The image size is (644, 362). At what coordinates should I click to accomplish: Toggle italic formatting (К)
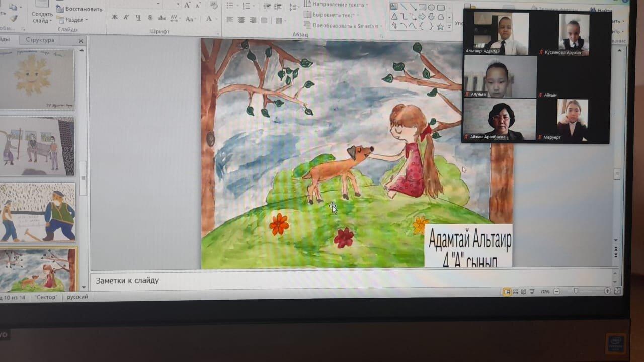126,18
